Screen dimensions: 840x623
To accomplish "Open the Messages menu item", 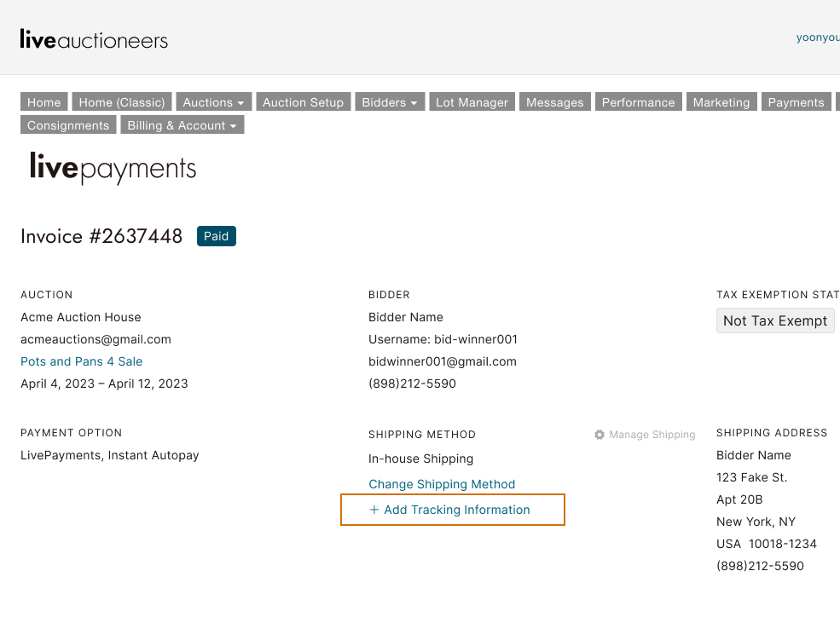I will 555,101.
